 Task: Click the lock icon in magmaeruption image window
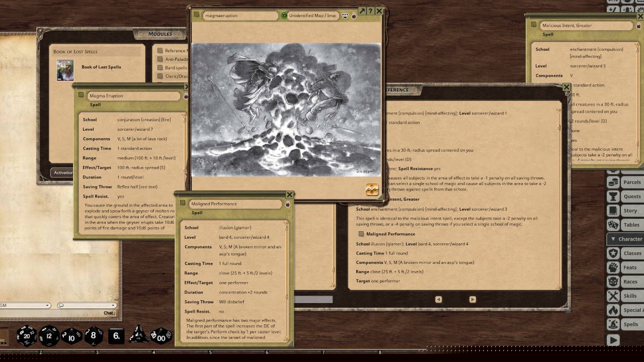[354, 16]
